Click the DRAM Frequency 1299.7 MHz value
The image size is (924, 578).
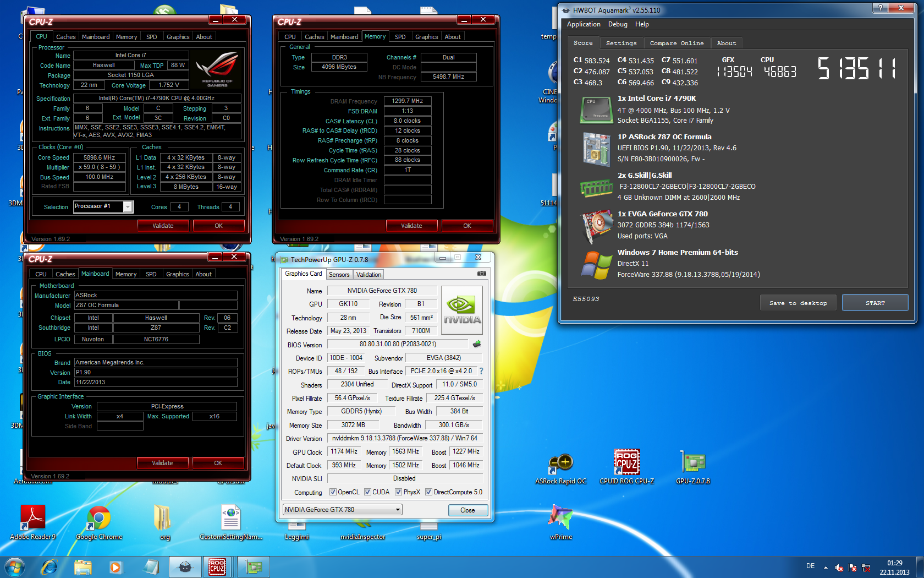coord(408,101)
